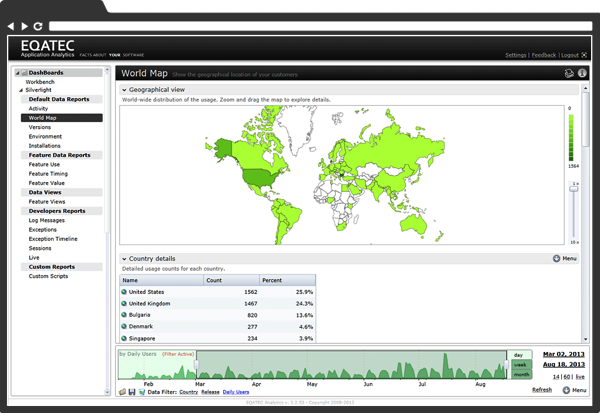Viewport: 600px width, 413px height.
Task: Select the 60 day range link
Action: pyautogui.click(x=567, y=377)
